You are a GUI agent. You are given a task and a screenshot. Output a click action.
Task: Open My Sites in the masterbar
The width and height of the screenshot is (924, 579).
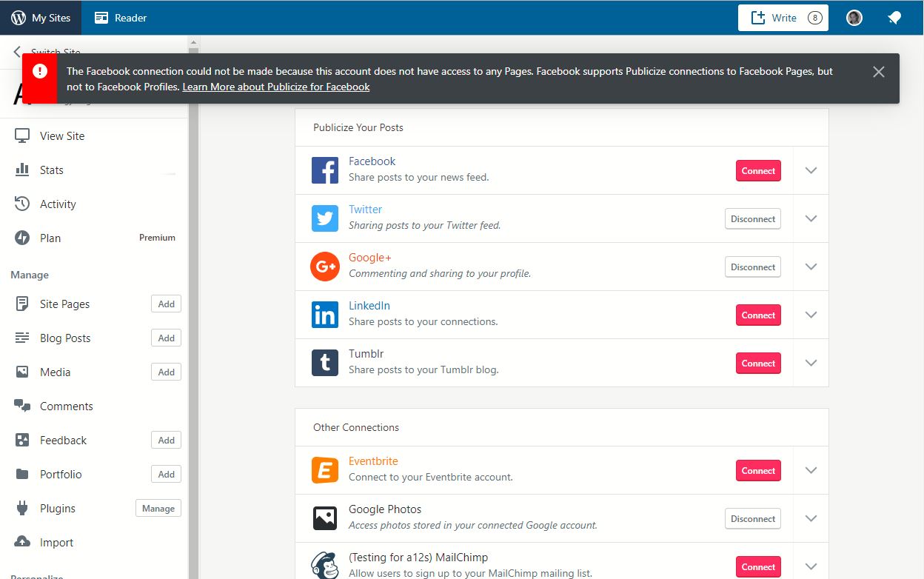41,18
